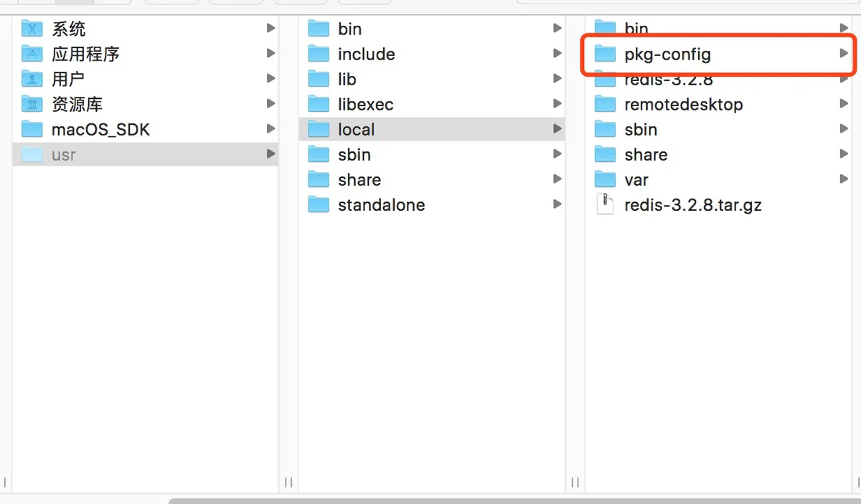Click the 资源库 folder icon

click(x=32, y=104)
